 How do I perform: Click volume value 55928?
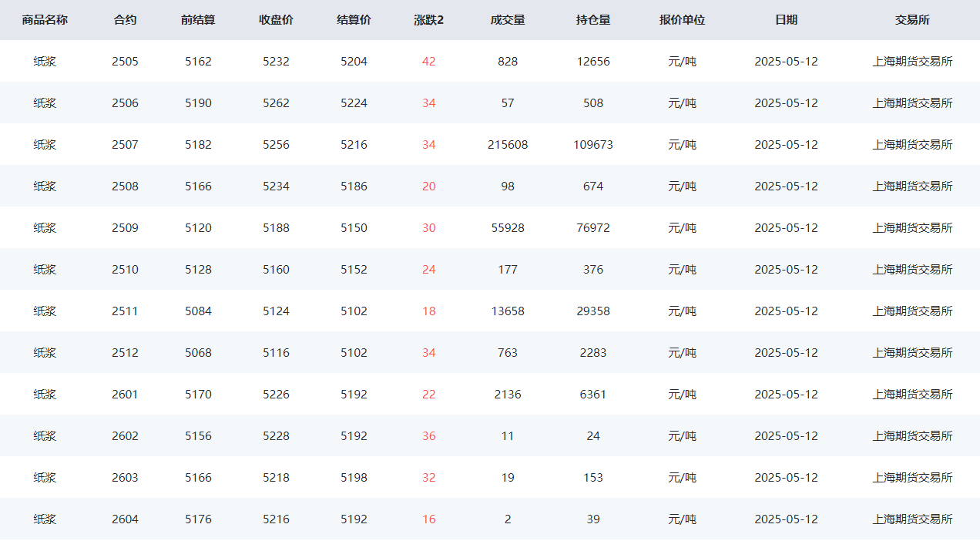(508, 228)
